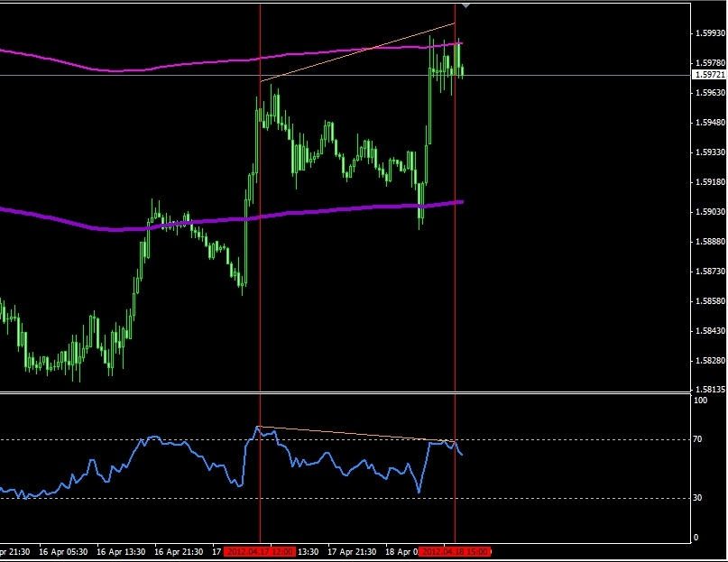Click the highlighted 2012.04.17 12:00 time marker

[x=262, y=548]
